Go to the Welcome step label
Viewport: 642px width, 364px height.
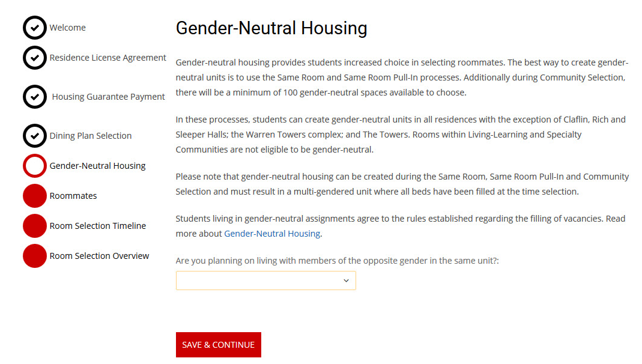(x=68, y=28)
